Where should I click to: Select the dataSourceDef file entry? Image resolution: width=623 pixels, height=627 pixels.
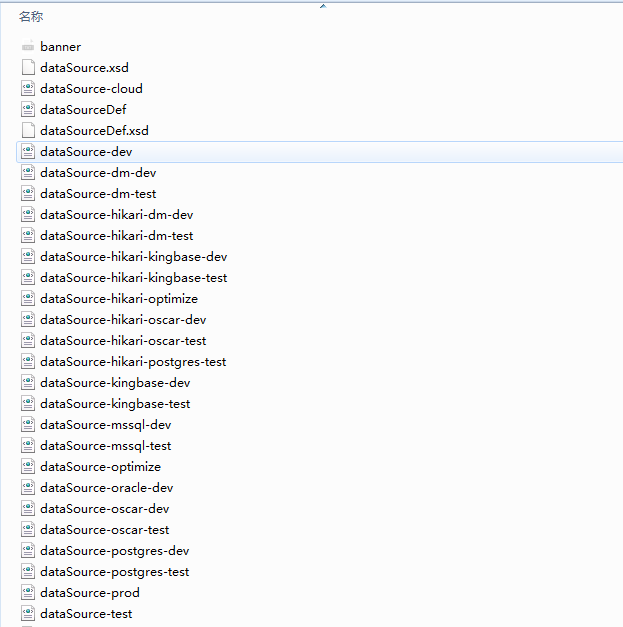click(83, 110)
